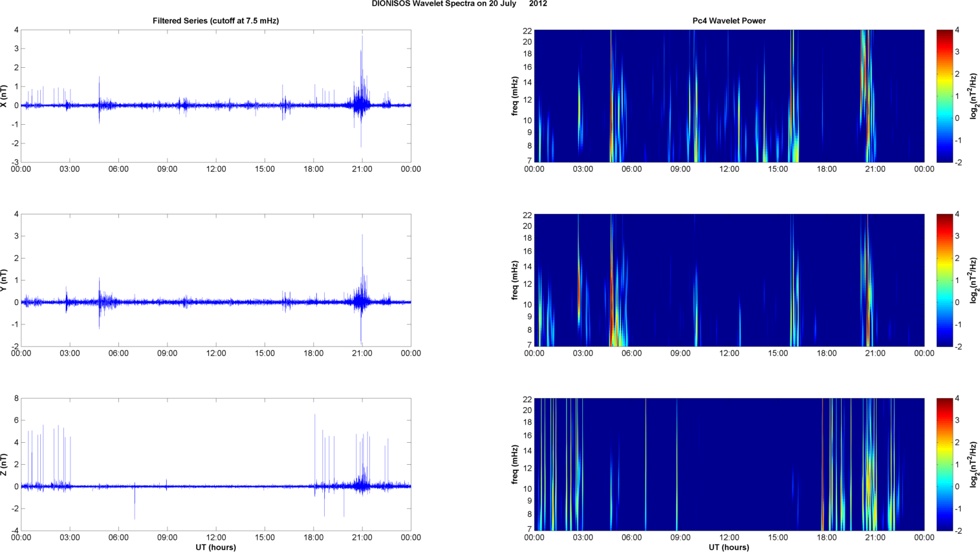The width and height of the screenshot is (980, 552).
Task: Click the Z (nT) axis label
Action: [5, 465]
